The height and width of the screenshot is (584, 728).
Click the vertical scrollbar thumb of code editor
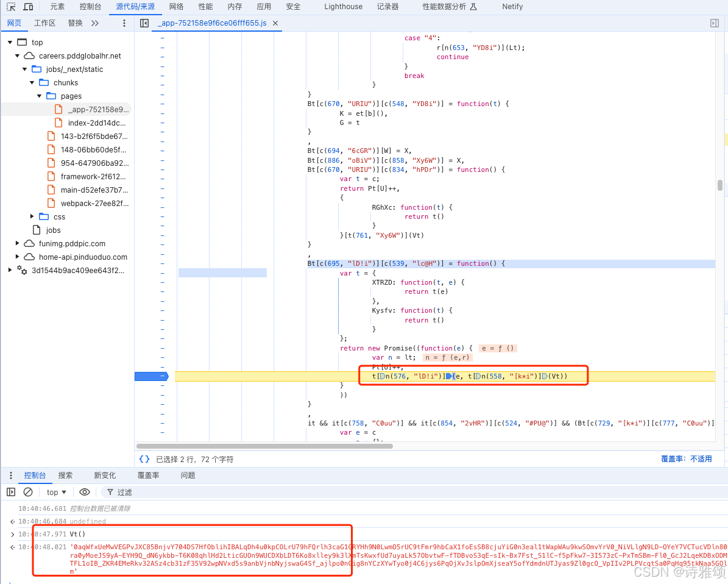coord(720,185)
